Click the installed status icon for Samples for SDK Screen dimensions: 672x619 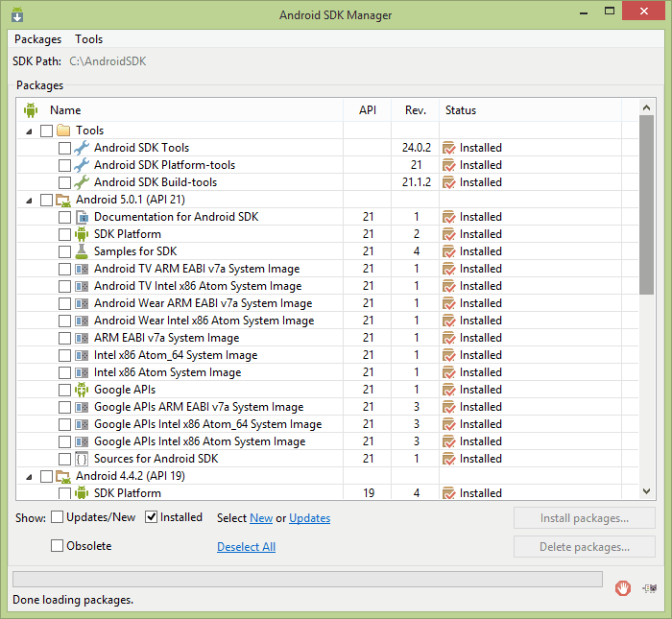coord(448,251)
